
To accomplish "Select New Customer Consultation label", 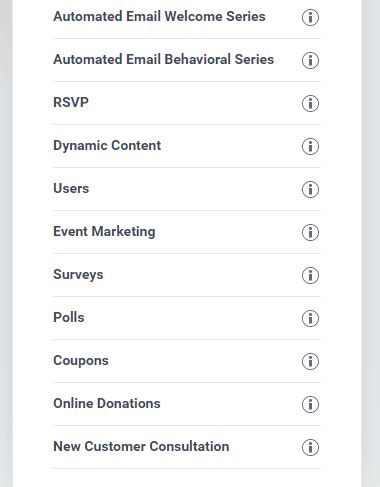I will tap(141, 446).
